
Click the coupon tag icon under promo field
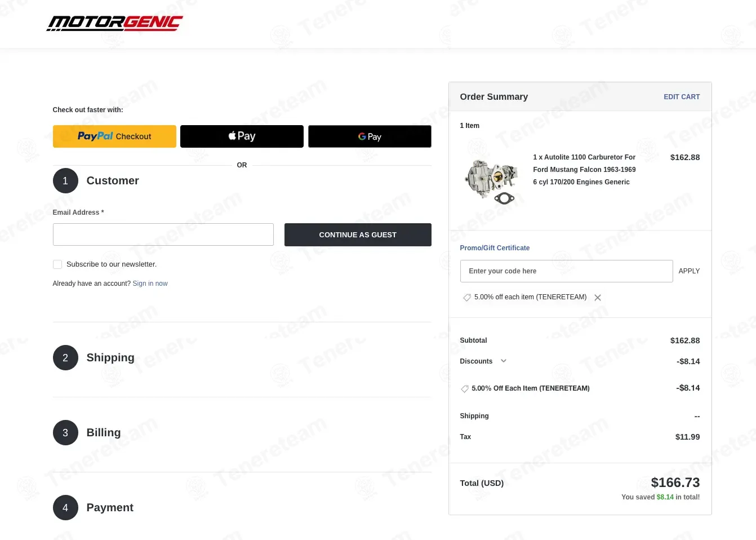(x=466, y=298)
